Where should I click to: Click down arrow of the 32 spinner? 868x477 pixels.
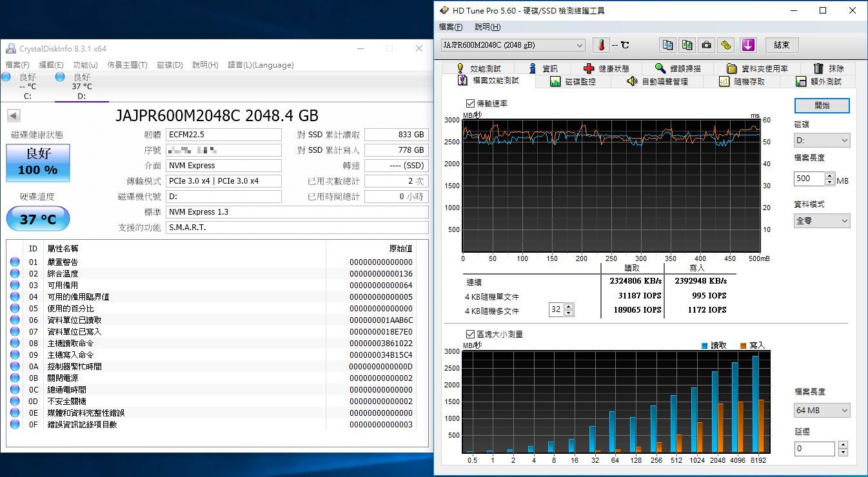(x=568, y=313)
